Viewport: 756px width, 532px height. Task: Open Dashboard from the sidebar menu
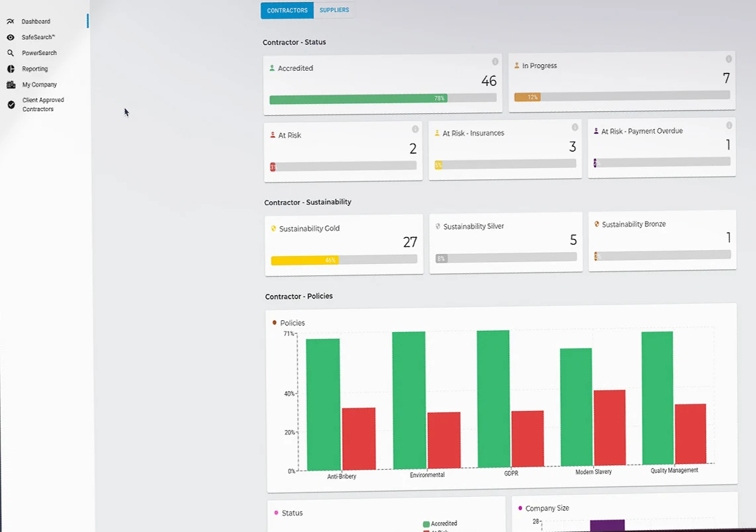36,21
